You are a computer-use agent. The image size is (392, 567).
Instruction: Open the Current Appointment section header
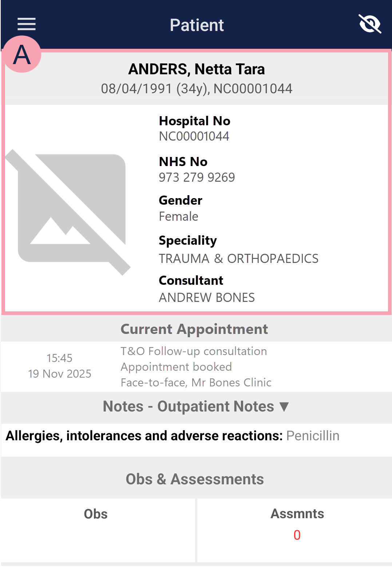194,329
